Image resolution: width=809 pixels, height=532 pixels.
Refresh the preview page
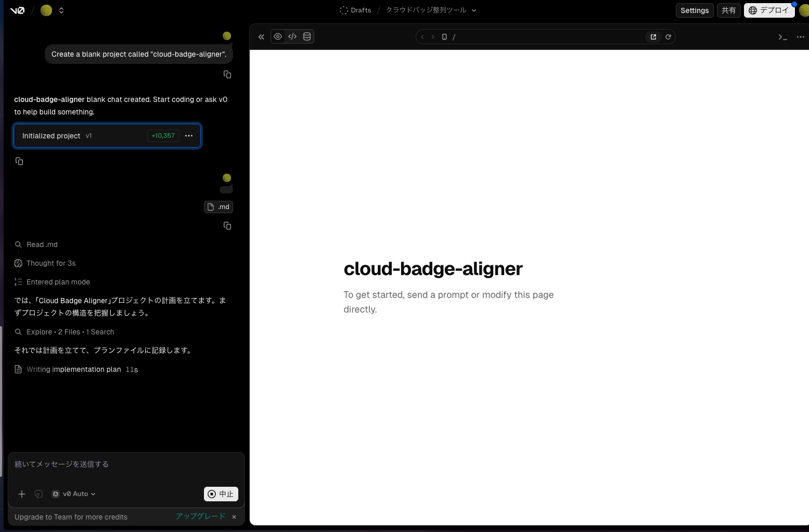[x=668, y=37]
